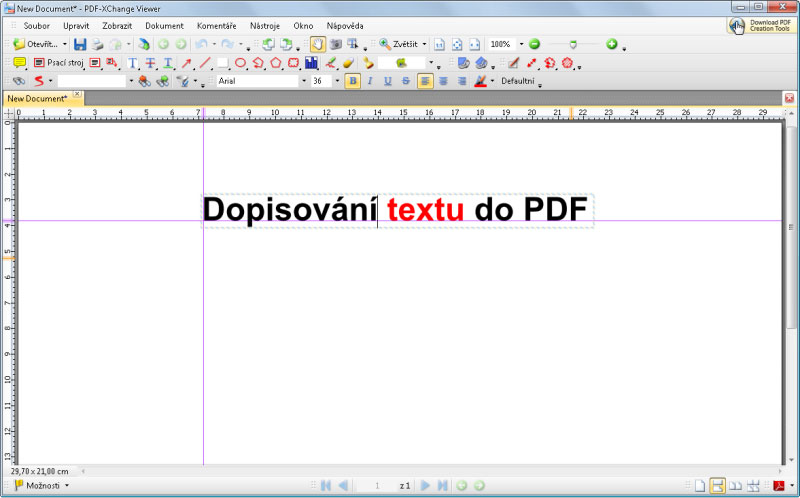Open the Dokument menu
The image size is (800, 498).
click(164, 25)
